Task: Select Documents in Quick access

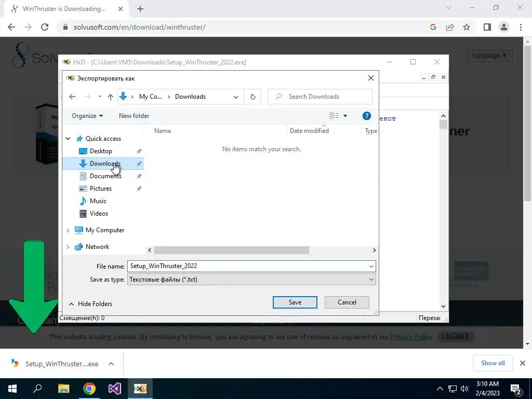Action: (x=105, y=176)
